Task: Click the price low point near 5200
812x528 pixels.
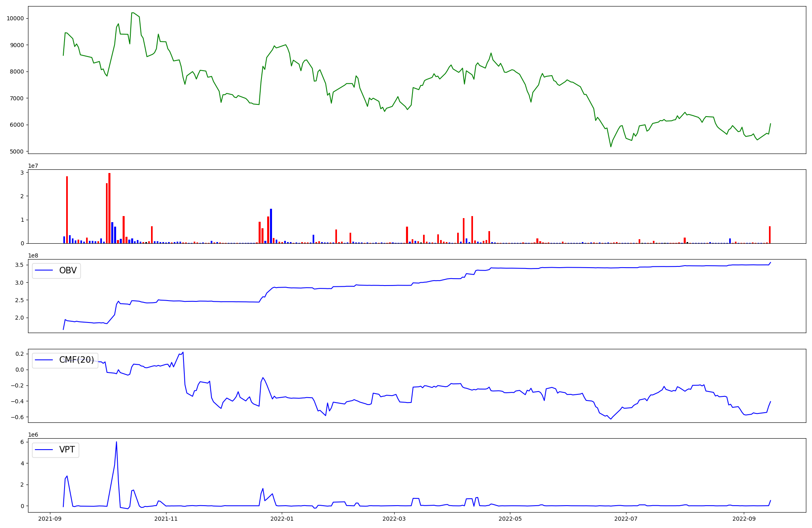Action: (x=611, y=146)
